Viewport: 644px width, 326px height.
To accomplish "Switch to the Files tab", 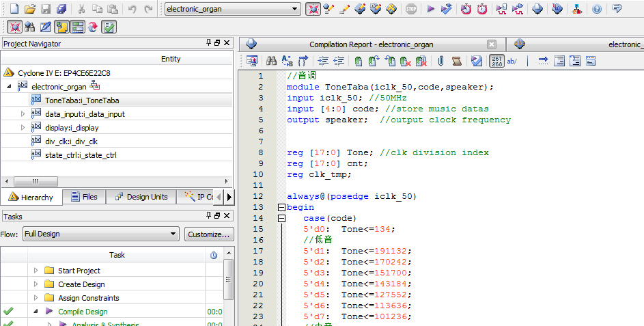I will [84, 197].
